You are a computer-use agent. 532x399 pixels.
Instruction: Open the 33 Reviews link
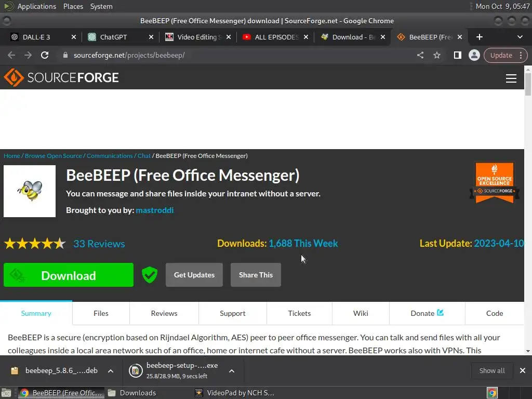pos(99,244)
